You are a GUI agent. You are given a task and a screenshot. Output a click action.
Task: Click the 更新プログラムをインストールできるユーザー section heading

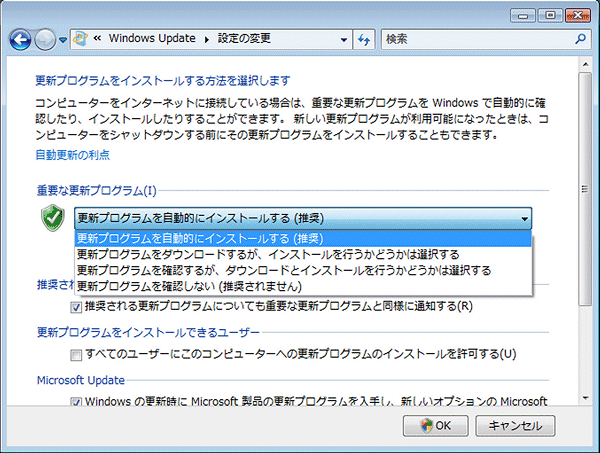coord(148,332)
